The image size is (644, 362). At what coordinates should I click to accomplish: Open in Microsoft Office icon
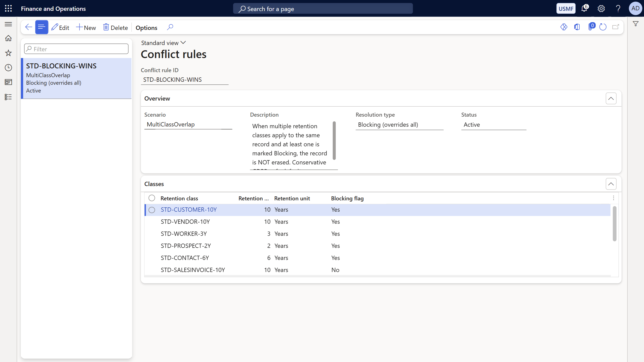tap(577, 27)
